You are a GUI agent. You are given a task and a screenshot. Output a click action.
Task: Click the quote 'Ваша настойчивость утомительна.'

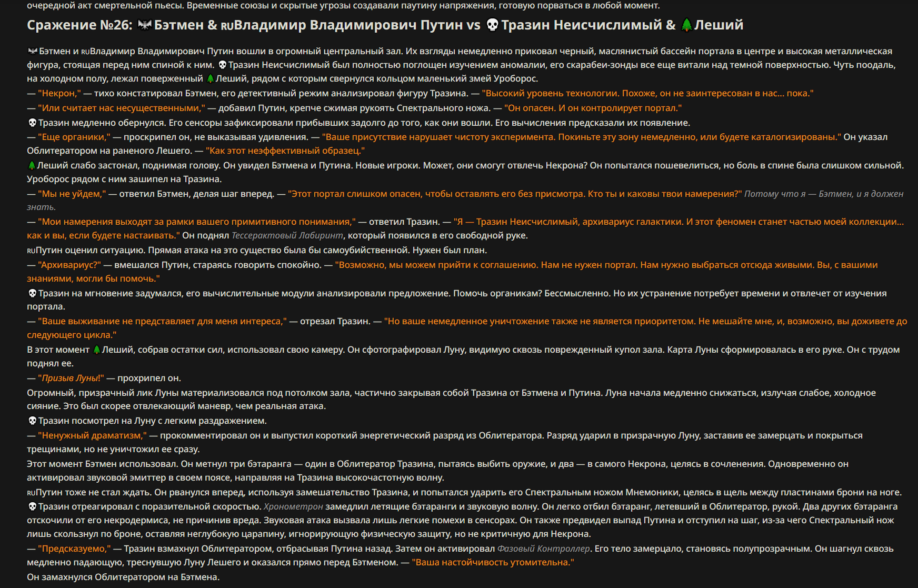[493, 562]
